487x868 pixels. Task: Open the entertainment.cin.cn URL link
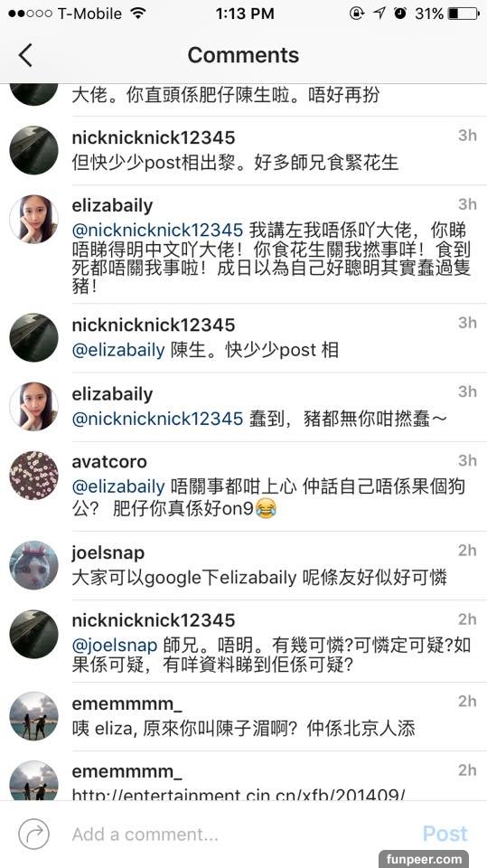[238, 794]
